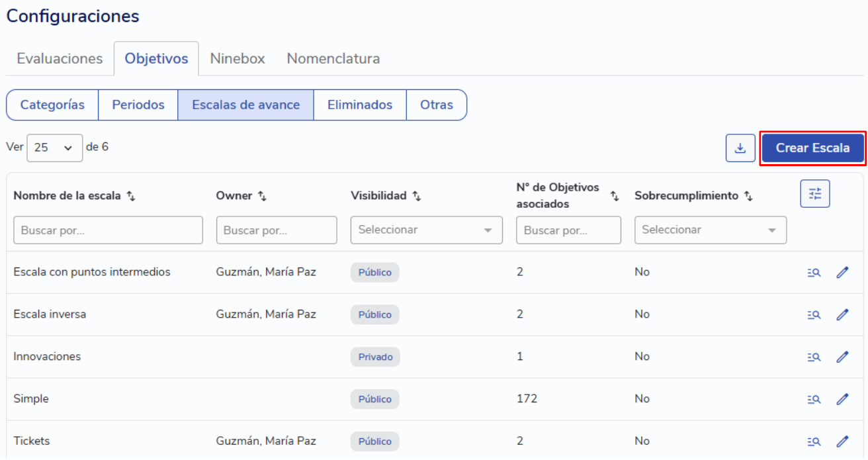Focus the Owner search input

pos(276,230)
